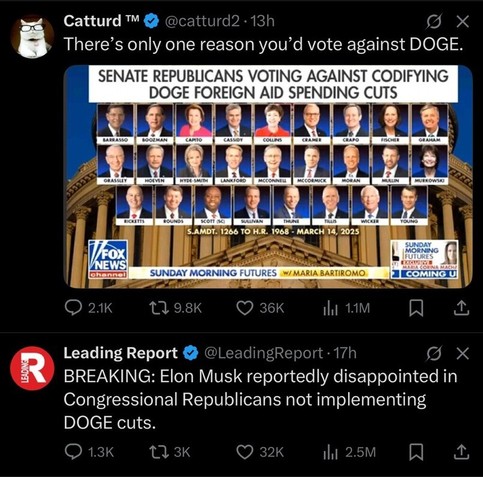Dismiss the Catturd tweet with X
Image resolution: width=483 pixels, height=477 pixels.
coord(463,21)
